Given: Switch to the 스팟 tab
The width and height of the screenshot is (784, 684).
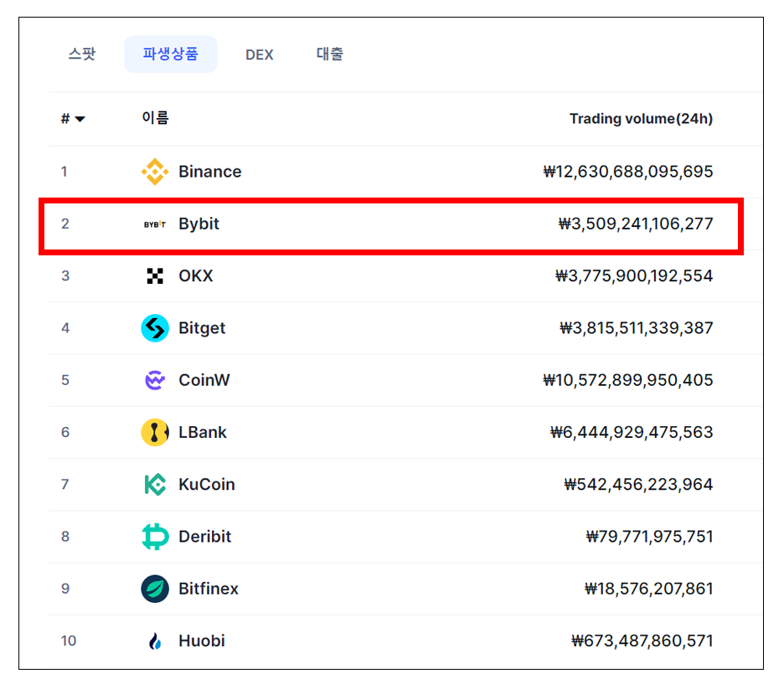Looking at the screenshot, I should coord(82,54).
